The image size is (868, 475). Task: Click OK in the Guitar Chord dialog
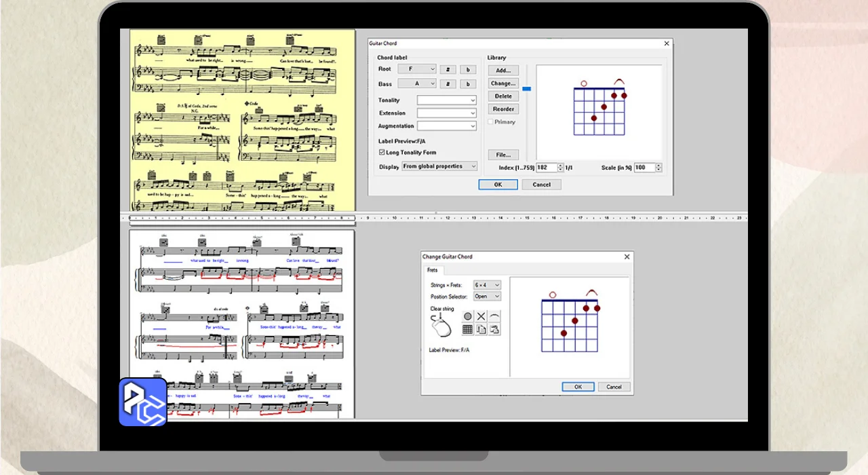498,185
